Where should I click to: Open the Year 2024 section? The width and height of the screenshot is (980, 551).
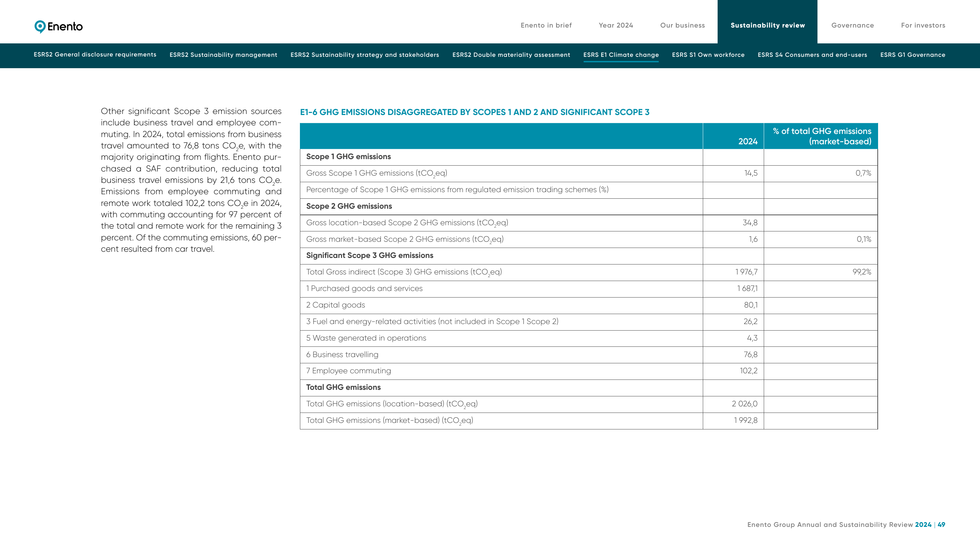click(616, 25)
